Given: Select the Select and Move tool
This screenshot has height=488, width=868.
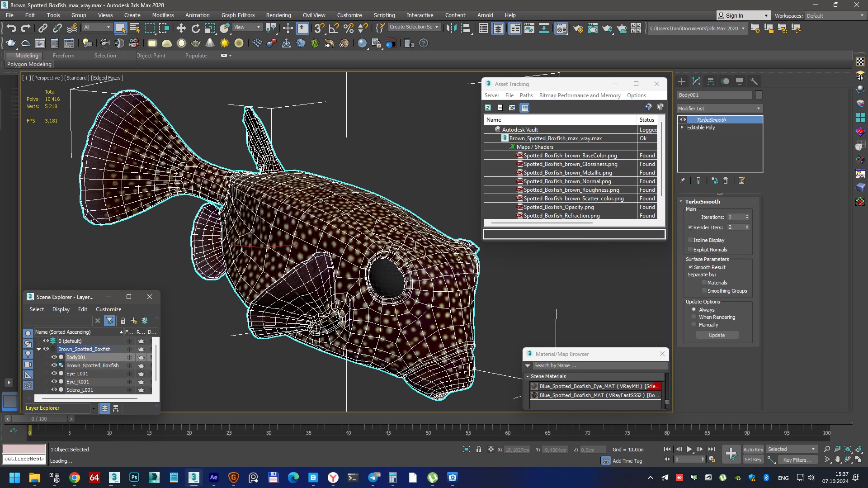Looking at the screenshot, I should (x=181, y=28).
